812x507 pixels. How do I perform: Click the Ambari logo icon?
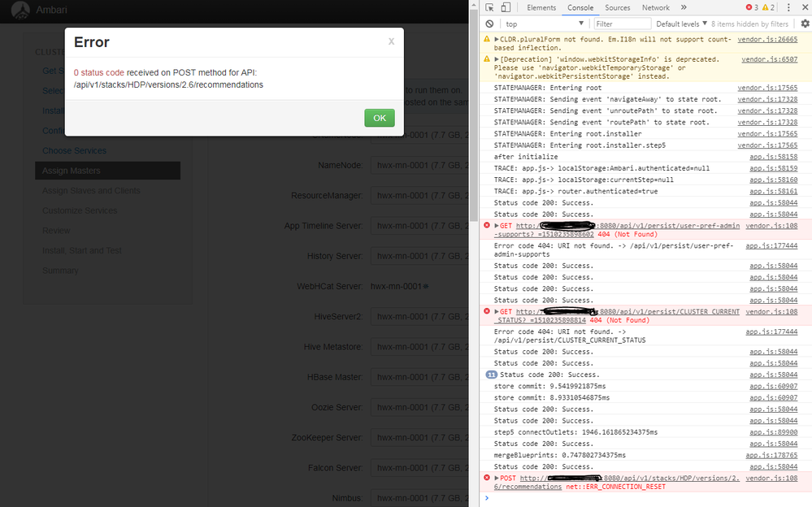click(x=20, y=10)
